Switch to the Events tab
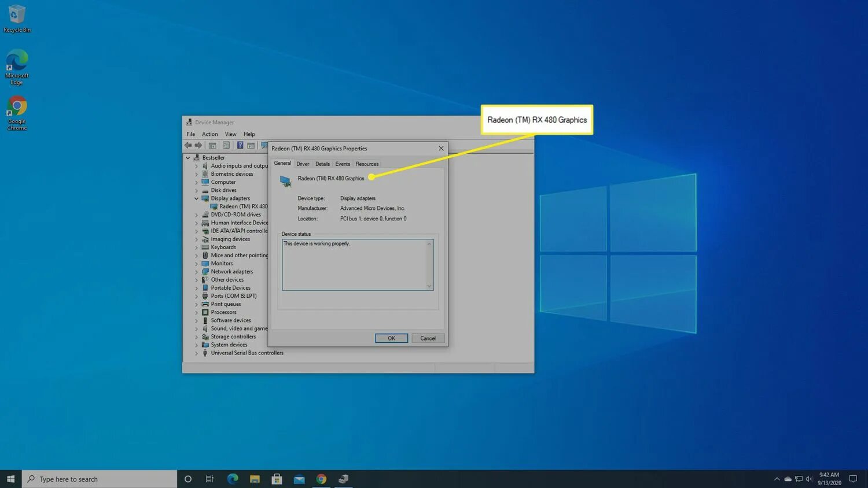The width and height of the screenshot is (868, 488). 343,164
